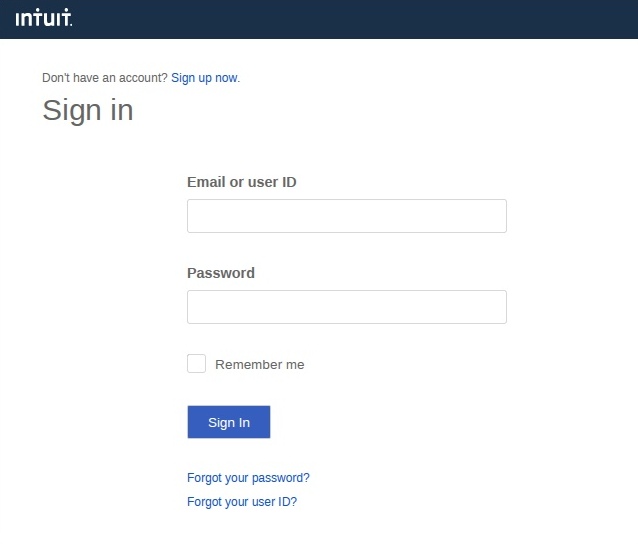Image resolution: width=638 pixels, height=544 pixels.
Task: Enable remembering this login
Action: (x=196, y=364)
